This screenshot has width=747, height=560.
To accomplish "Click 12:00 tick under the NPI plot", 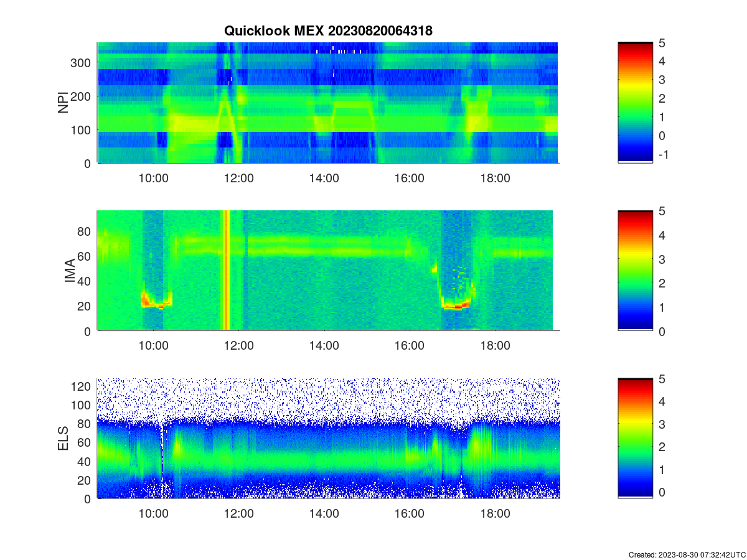I will tap(238, 178).
